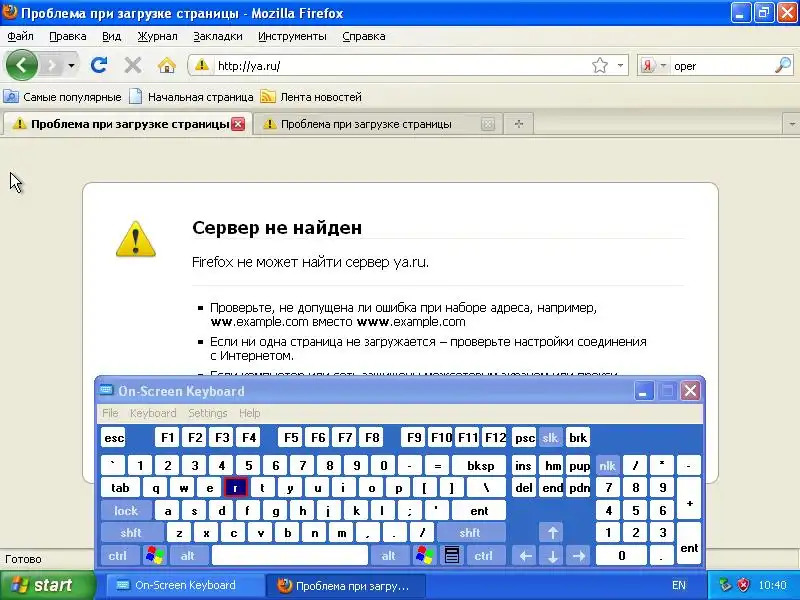This screenshot has height=600, width=800.
Task: Open the Settings menu in On-Screen Keyboard
Action: (208, 413)
